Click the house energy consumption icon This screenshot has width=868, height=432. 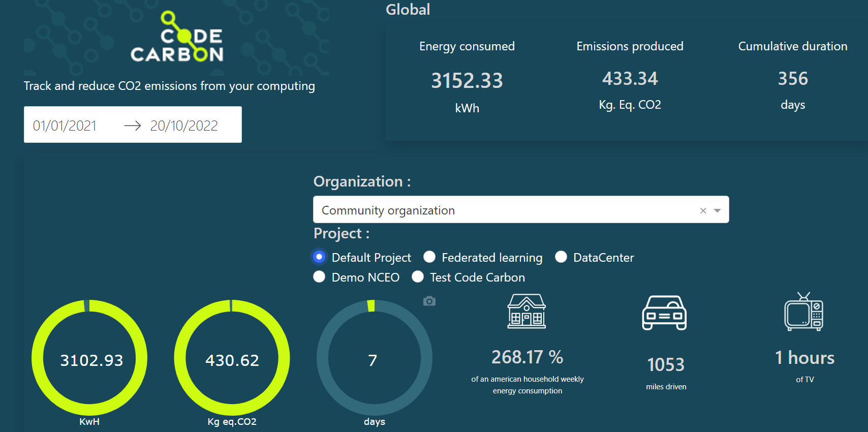tap(526, 312)
